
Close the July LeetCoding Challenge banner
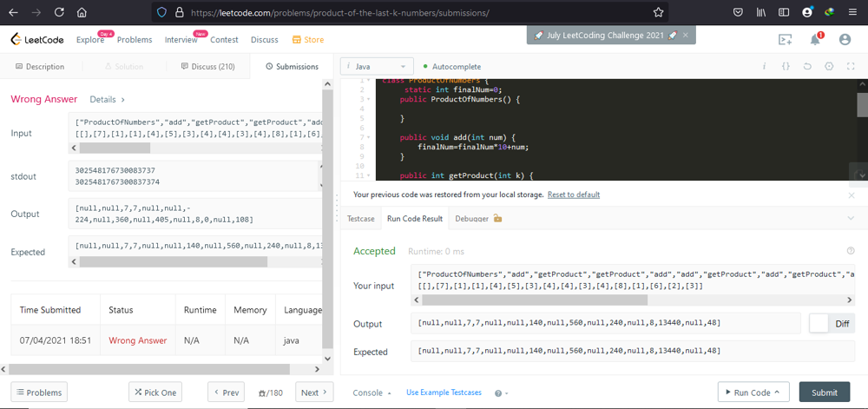pos(686,35)
